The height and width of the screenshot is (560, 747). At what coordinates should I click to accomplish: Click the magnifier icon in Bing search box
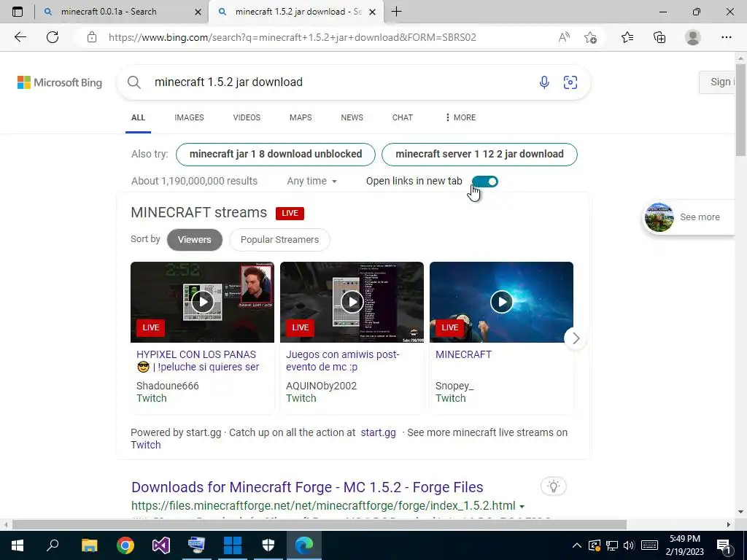tap(134, 82)
